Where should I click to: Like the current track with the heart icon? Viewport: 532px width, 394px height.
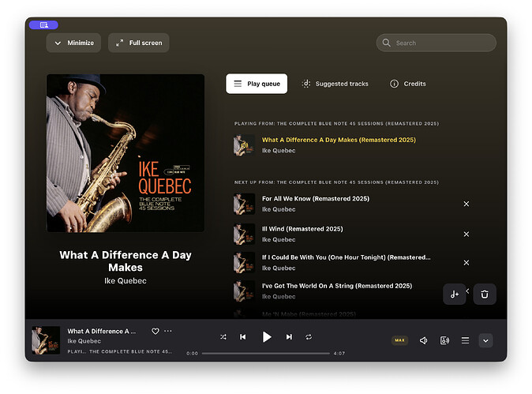(x=155, y=331)
